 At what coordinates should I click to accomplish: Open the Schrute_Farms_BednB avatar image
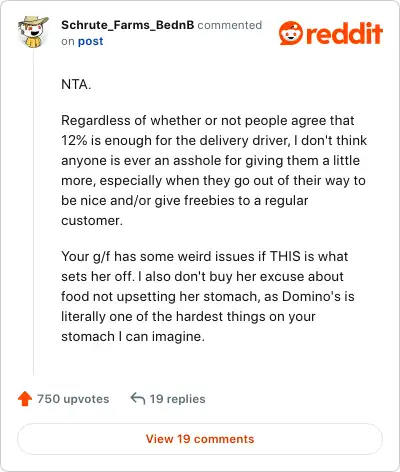(x=33, y=32)
